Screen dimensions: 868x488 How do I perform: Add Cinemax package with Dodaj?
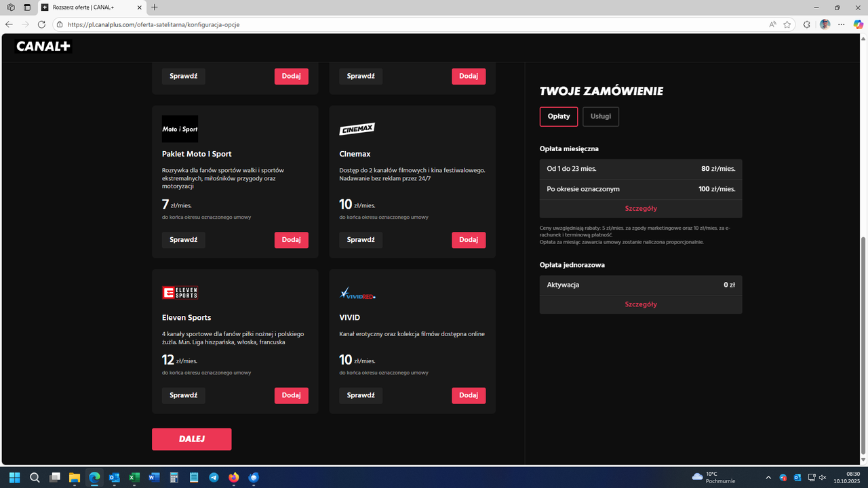pyautogui.click(x=469, y=240)
